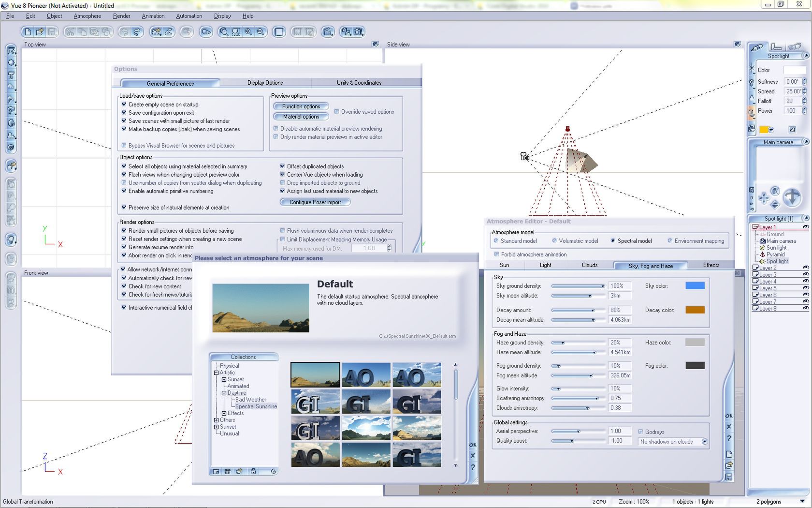The image size is (812, 508).
Task: Expand the Others collection tree node
Action: (x=217, y=420)
